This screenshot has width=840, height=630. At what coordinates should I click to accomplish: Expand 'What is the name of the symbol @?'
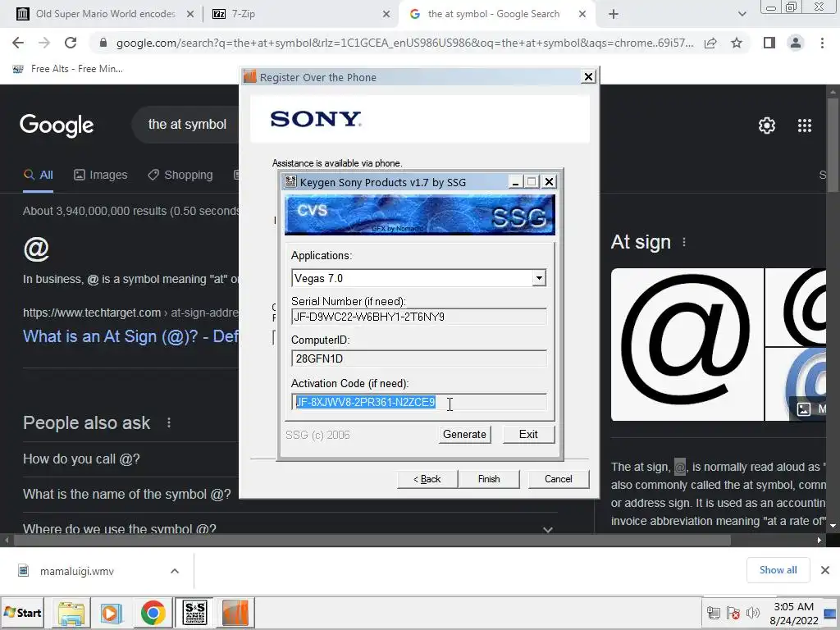[x=127, y=494]
